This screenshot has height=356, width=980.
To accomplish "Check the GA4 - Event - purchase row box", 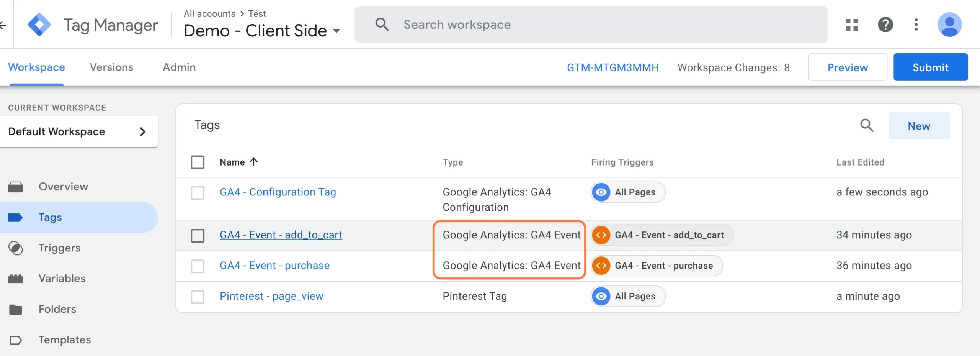I will pyautogui.click(x=198, y=266).
